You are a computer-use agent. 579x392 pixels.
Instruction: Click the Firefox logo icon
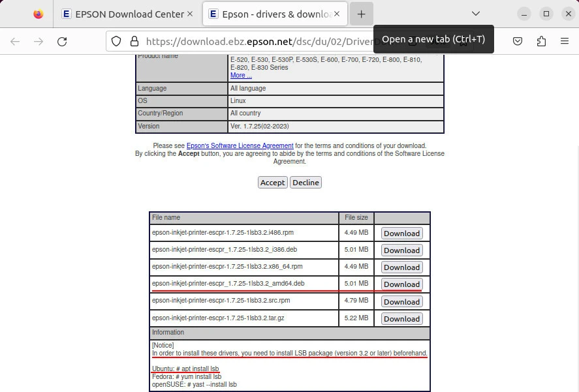39,14
